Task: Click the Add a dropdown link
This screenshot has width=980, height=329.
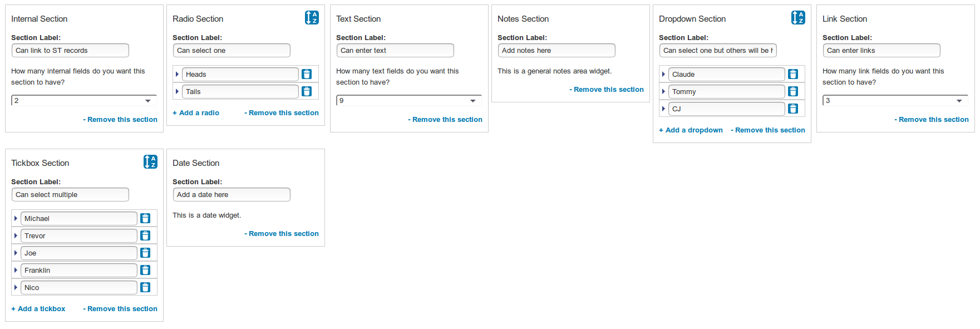Action: tap(691, 130)
